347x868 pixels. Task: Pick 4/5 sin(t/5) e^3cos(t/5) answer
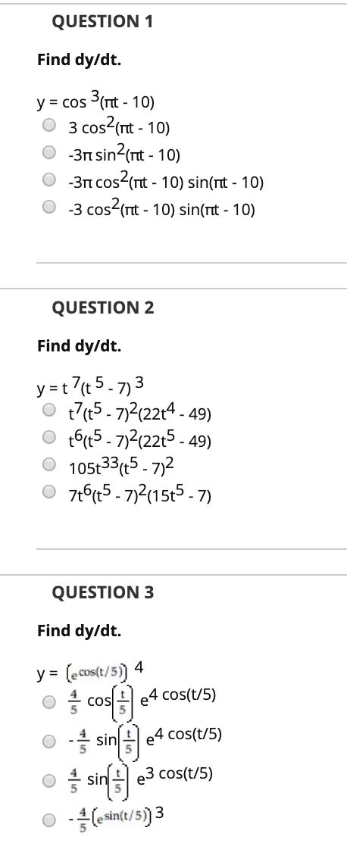click(x=49, y=781)
